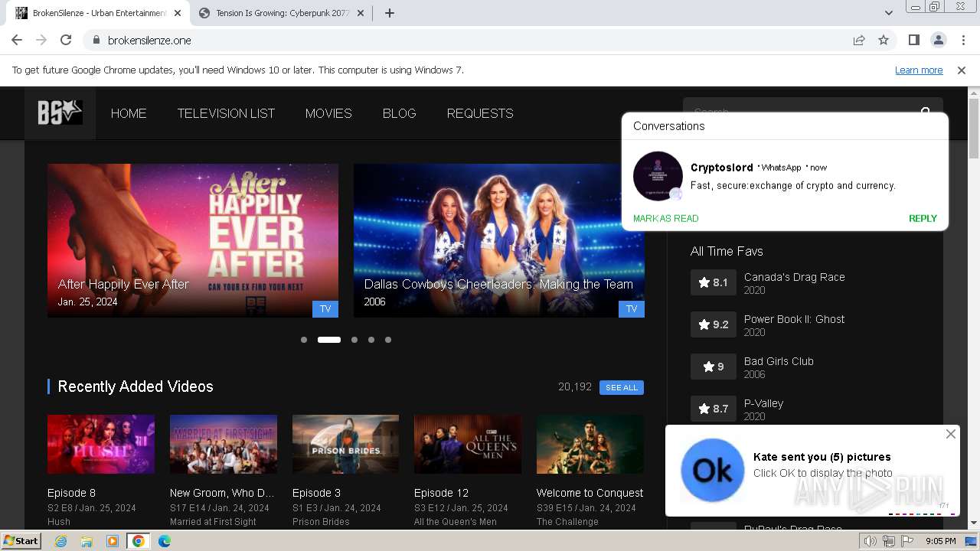Screen dimensions: 980x551
Task: Go back with the browser back arrow
Action: coord(17,41)
